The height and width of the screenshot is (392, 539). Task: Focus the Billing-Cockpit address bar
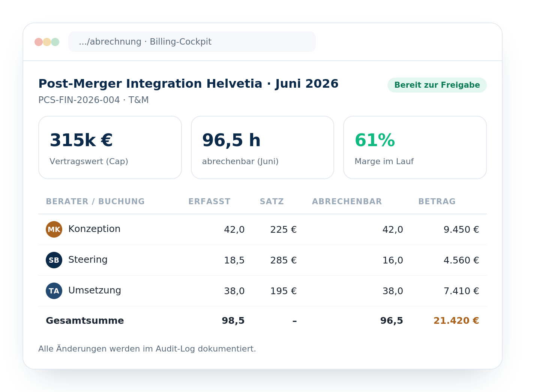coord(192,42)
